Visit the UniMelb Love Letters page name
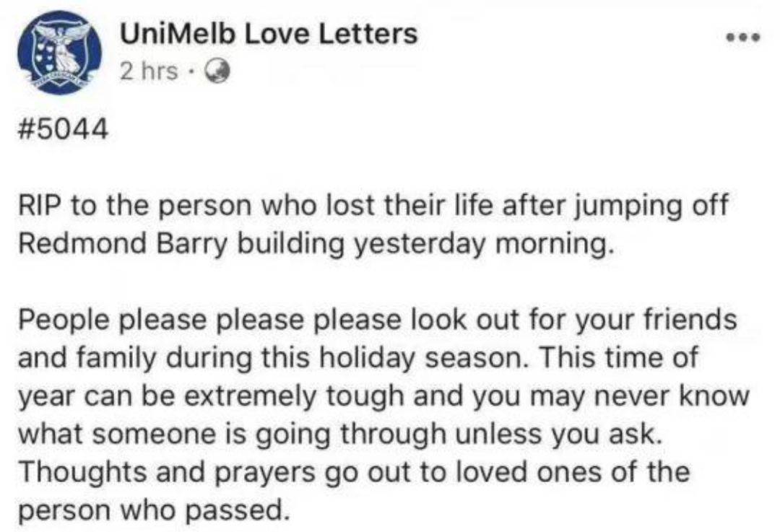Screen dimensions: 780x532 point(268,35)
